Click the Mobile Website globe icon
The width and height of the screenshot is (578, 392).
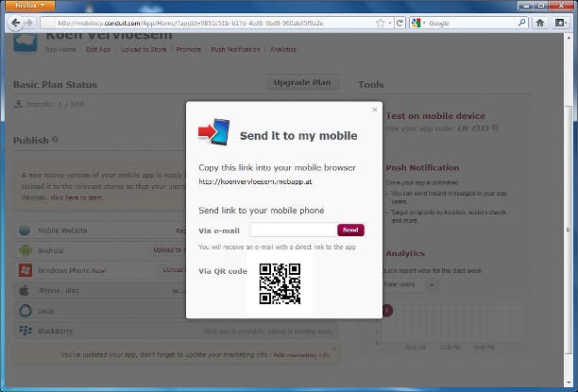click(x=25, y=230)
